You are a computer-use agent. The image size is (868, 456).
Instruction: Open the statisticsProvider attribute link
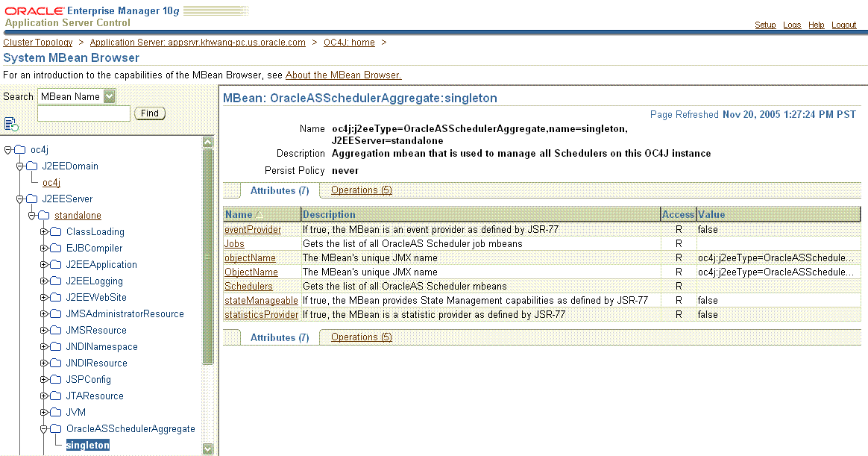point(261,315)
